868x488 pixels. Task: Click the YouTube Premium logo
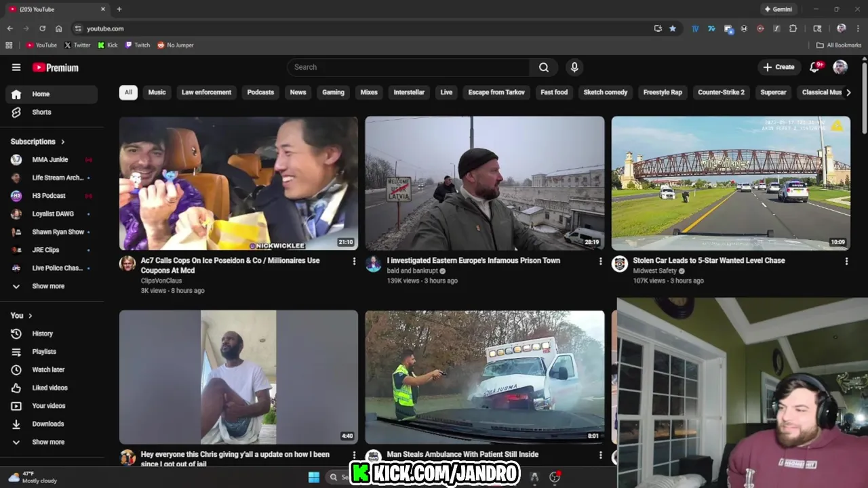coord(56,68)
